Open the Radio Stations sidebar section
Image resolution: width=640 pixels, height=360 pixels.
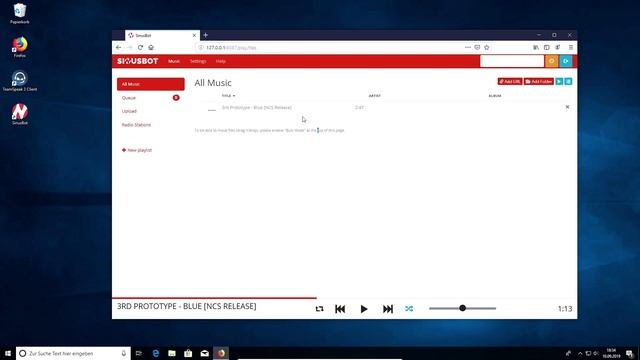tap(136, 125)
